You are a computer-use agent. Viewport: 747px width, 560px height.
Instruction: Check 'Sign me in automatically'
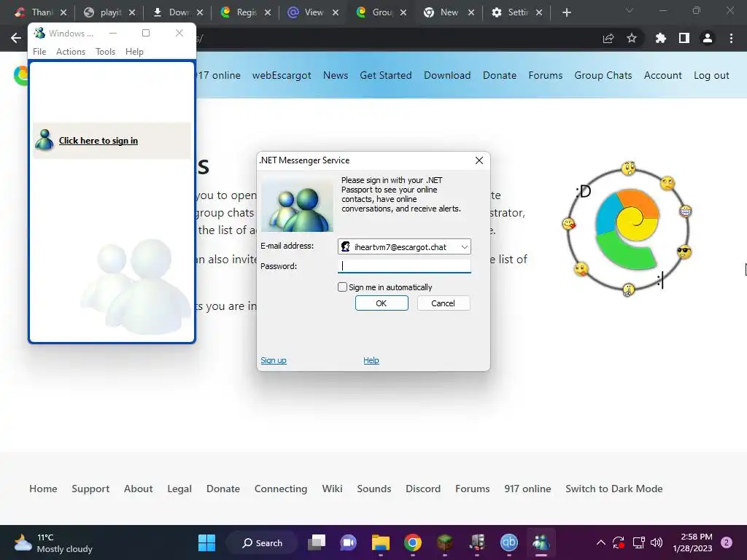tap(342, 287)
